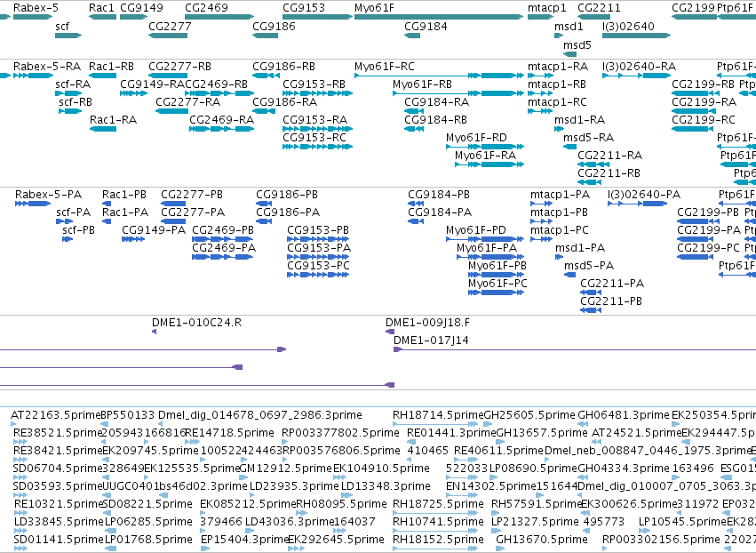The image size is (756, 553).
Task: Click the scf gene label
Action: tap(62, 26)
